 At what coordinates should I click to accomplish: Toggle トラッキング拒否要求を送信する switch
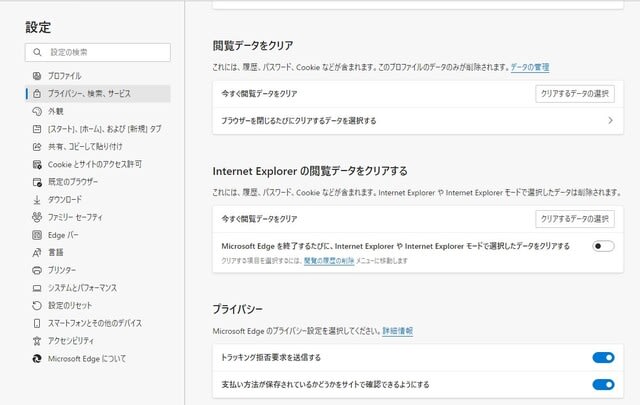point(603,358)
